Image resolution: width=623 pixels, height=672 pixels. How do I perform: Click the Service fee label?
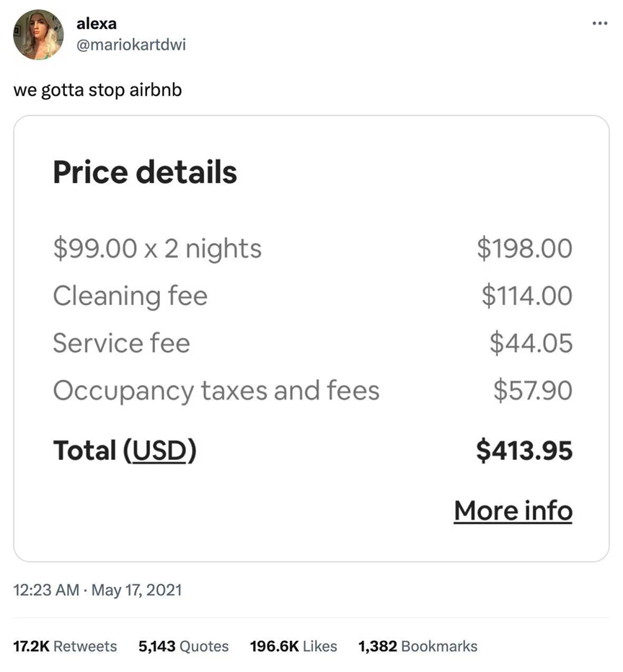point(121,342)
